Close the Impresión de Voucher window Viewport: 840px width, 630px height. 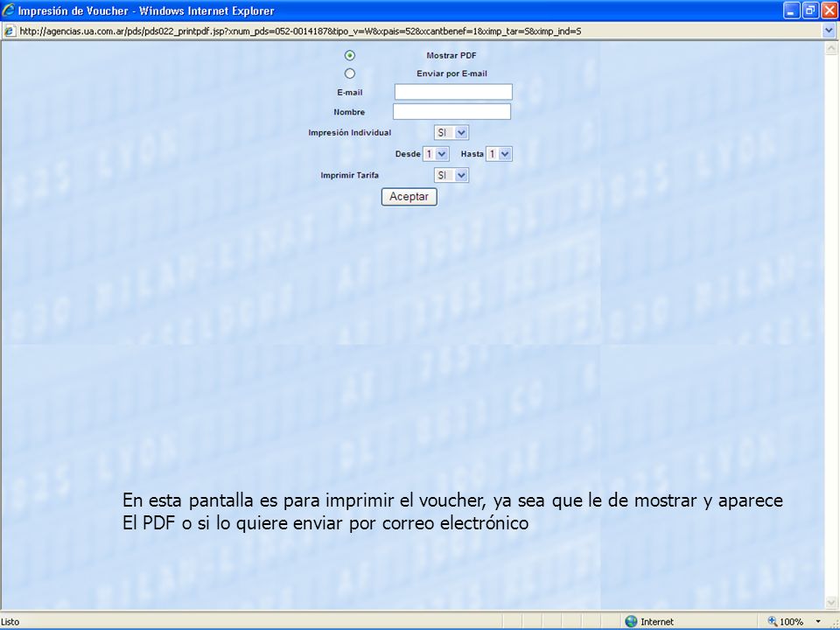(829, 10)
